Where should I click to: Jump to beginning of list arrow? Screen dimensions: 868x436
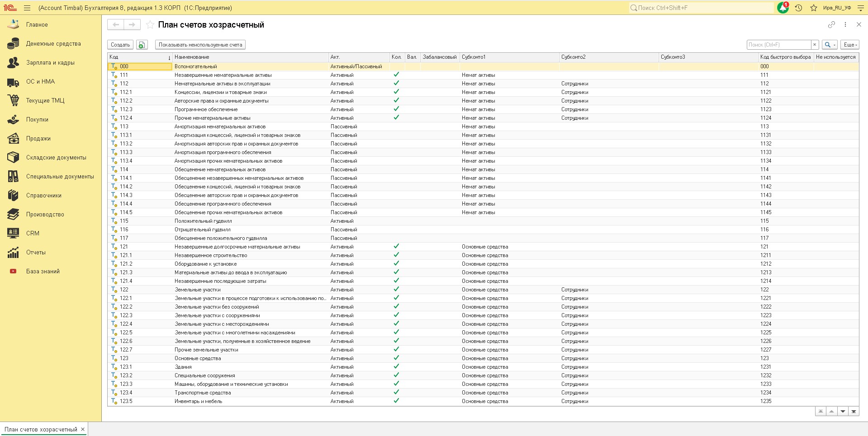point(821,412)
